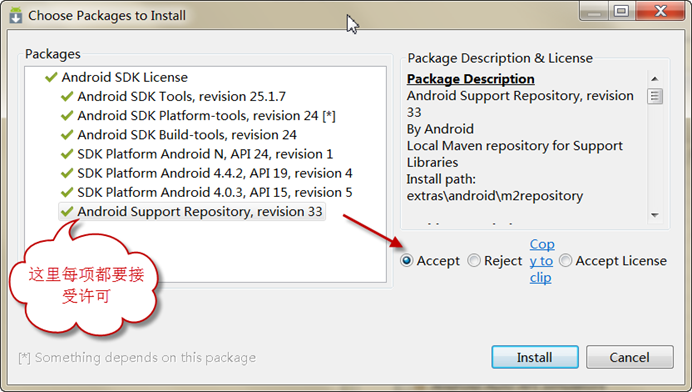This screenshot has width=692, height=392.
Task: Click the Install button
Action: pos(535,357)
